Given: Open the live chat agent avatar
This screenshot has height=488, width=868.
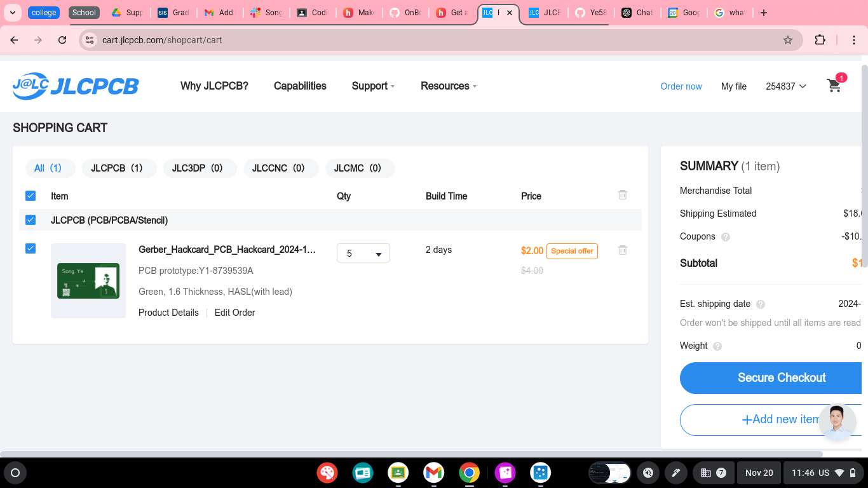Looking at the screenshot, I should [837, 422].
